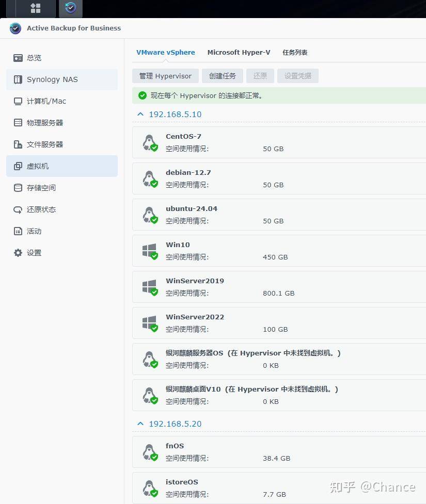Go to the 计算机/Mac section
The height and width of the screenshot is (504, 426).
62,101
